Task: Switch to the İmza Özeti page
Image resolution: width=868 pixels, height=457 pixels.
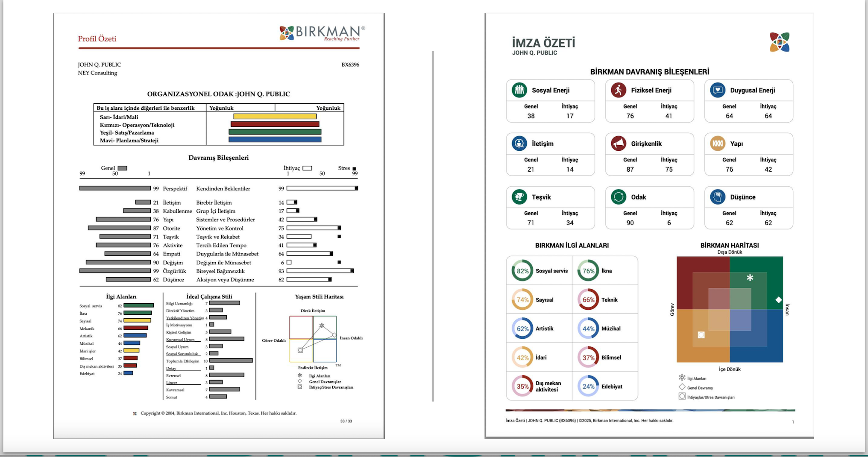Action: (x=543, y=43)
